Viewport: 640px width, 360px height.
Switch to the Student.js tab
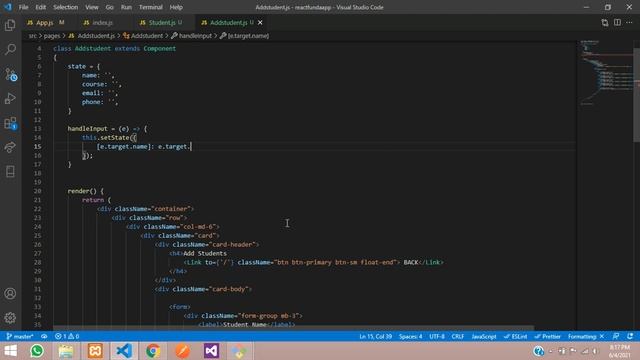pyautogui.click(x=162, y=22)
